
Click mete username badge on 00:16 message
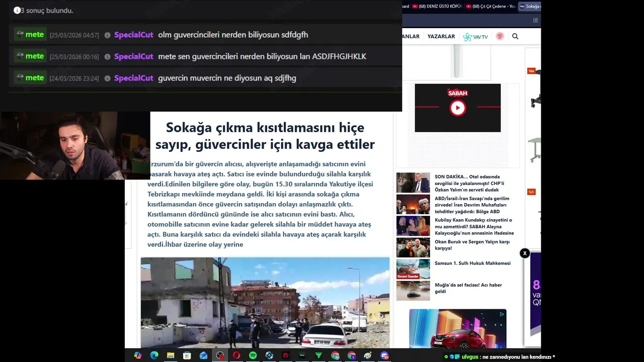pyautogui.click(x=30, y=56)
